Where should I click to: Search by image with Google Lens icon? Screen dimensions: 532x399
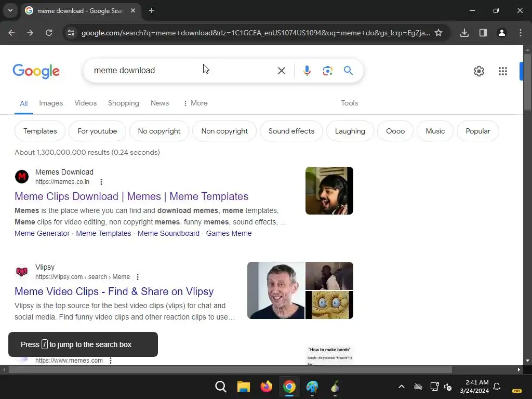coord(327,71)
